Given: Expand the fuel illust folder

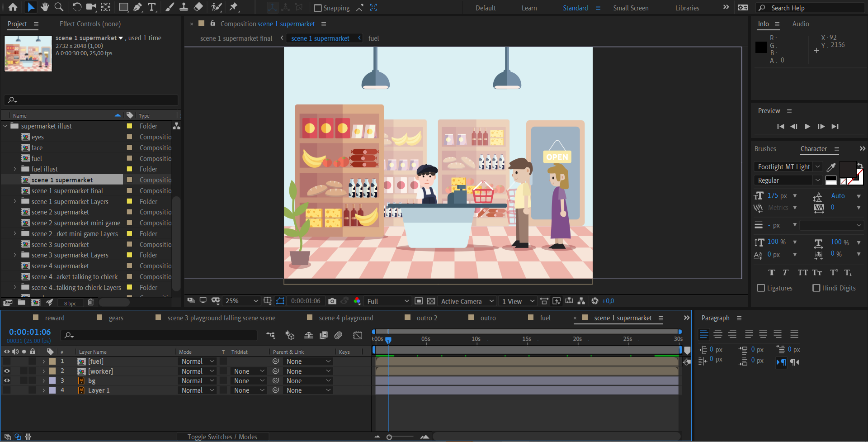Looking at the screenshot, I should (15, 169).
